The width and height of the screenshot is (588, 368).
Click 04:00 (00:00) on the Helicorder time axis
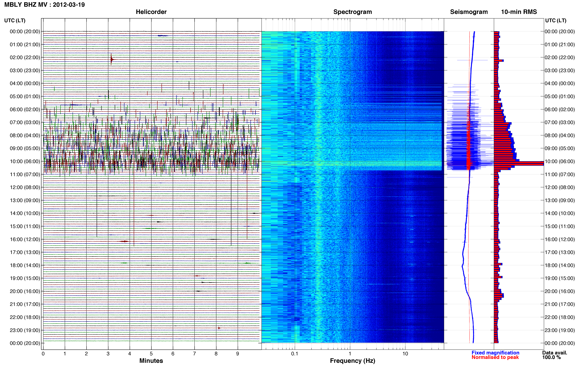click(25, 83)
